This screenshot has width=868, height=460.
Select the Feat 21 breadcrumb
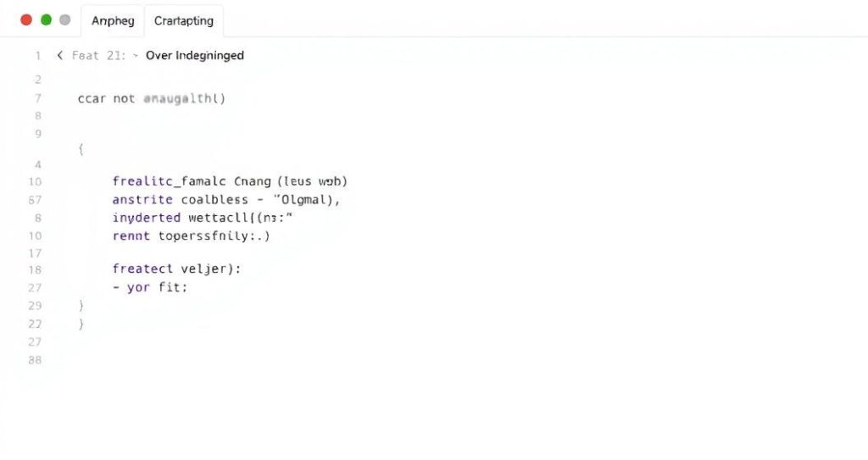click(98, 56)
